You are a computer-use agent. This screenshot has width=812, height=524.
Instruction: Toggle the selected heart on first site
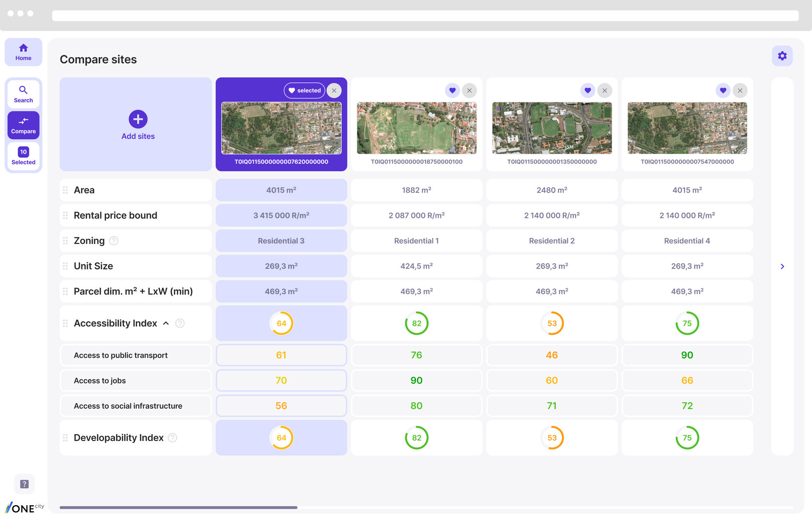(304, 90)
